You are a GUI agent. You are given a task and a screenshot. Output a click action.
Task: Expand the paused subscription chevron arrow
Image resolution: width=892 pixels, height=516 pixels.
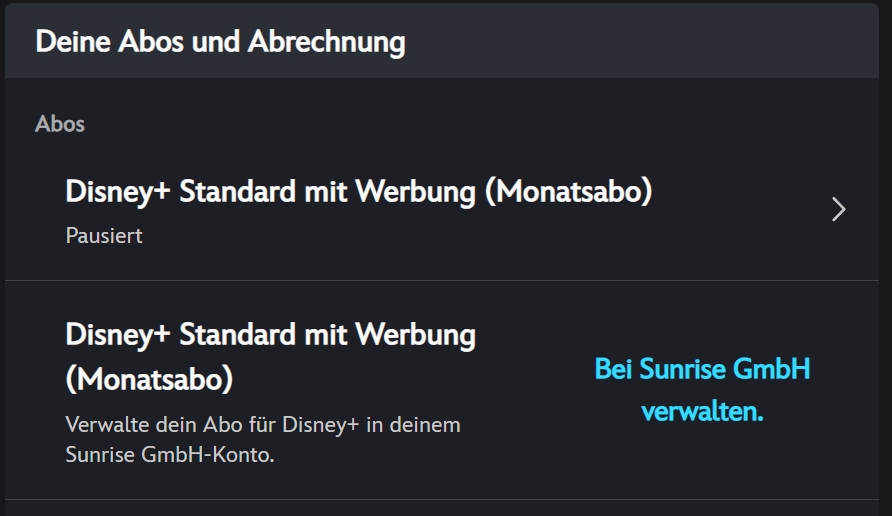coord(838,209)
